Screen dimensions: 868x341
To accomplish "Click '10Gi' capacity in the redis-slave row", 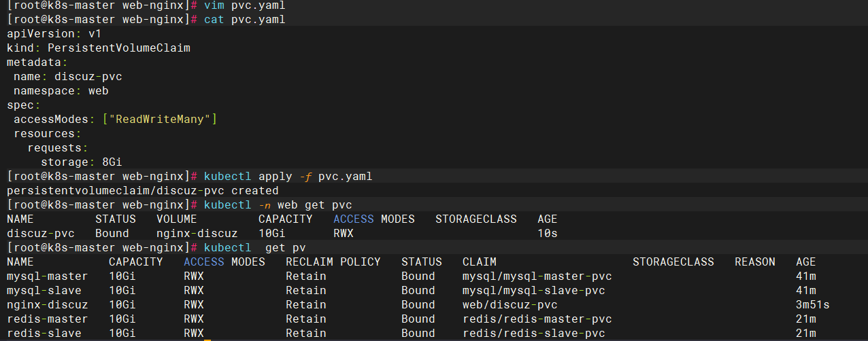I will point(122,334).
